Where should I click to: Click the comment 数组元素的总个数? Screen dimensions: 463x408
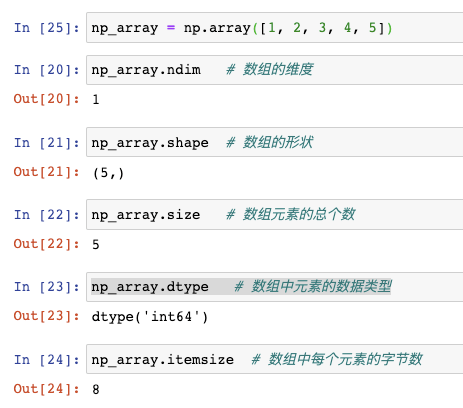(291, 214)
